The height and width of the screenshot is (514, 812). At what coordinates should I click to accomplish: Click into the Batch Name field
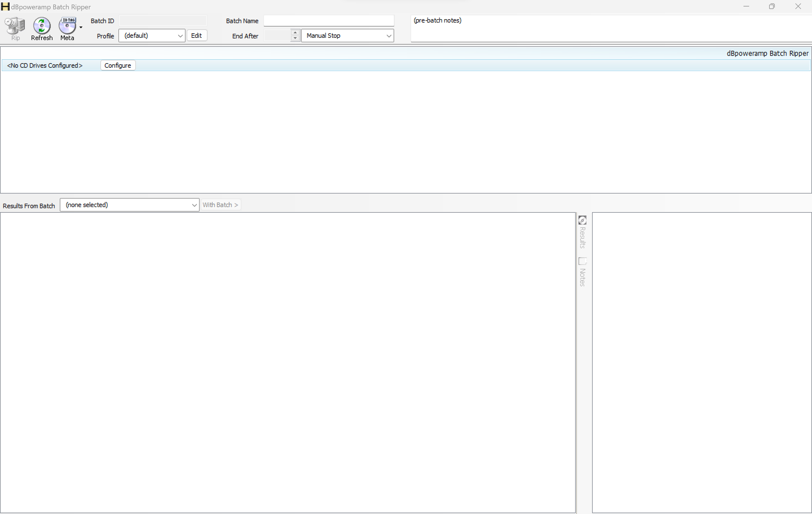pyautogui.click(x=328, y=21)
